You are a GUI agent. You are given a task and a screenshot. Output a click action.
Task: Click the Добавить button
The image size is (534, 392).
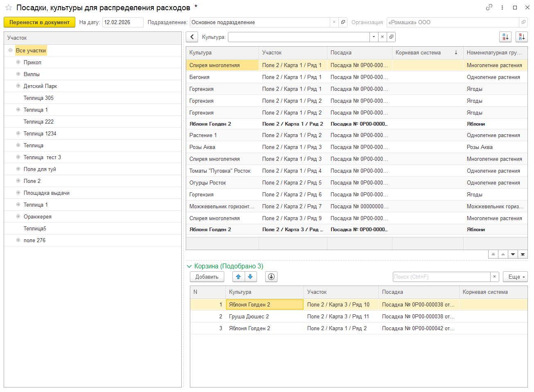pyautogui.click(x=207, y=277)
